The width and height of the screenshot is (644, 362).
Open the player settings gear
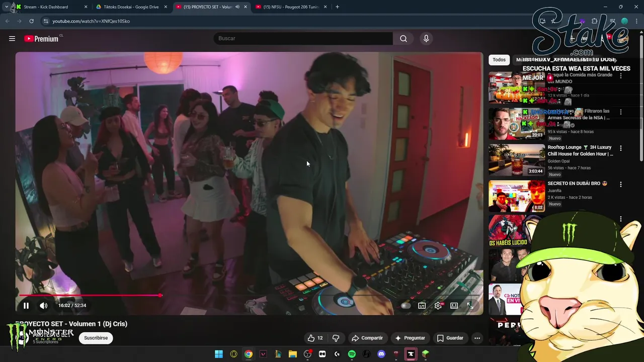click(x=438, y=306)
